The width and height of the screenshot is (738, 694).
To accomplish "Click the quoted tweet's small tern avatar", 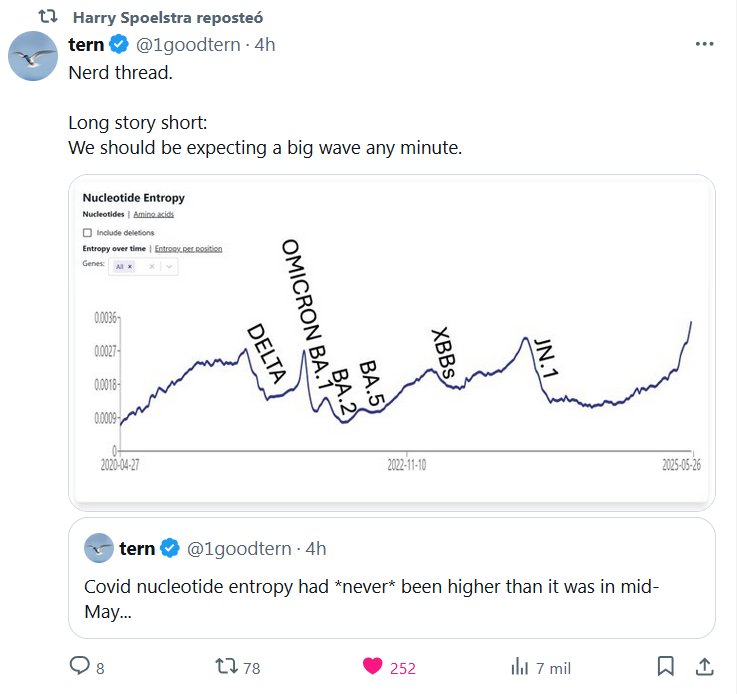I will point(98,548).
